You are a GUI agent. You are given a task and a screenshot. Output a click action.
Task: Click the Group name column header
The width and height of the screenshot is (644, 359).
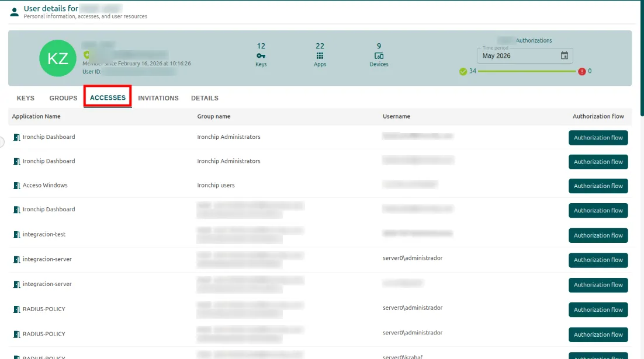pyautogui.click(x=213, y=117)
